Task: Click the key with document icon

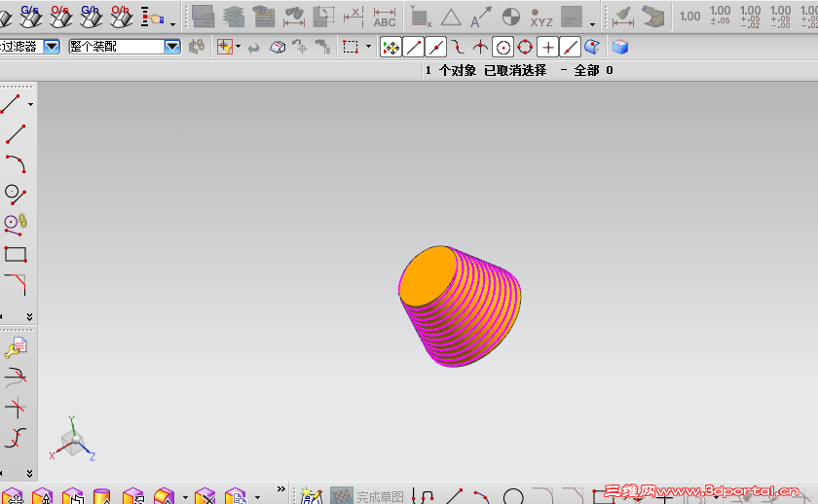Action: (16, 347)
